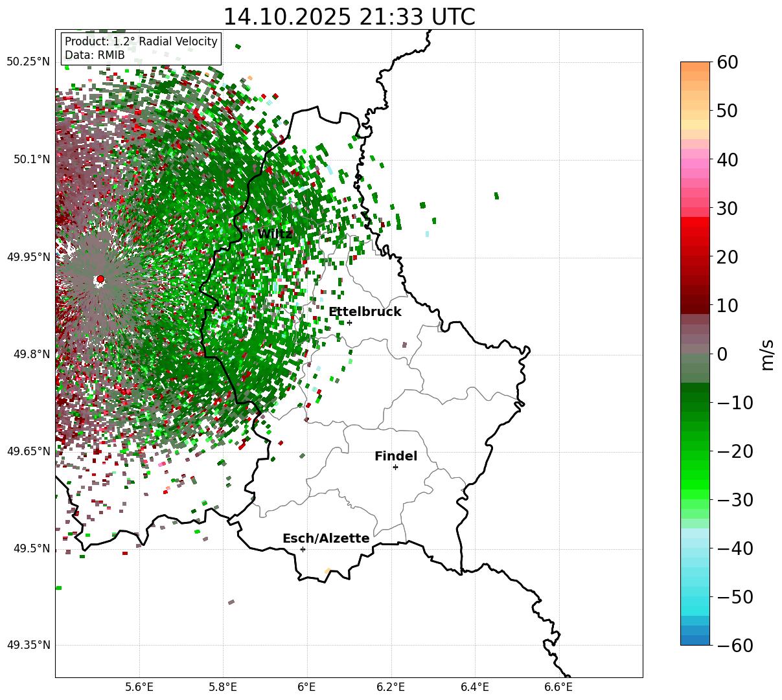Image resolution: width=782 pixels, height=700 pixels.
Task: Click the Findel station cross marker
Action: click(x=395, y=467)
